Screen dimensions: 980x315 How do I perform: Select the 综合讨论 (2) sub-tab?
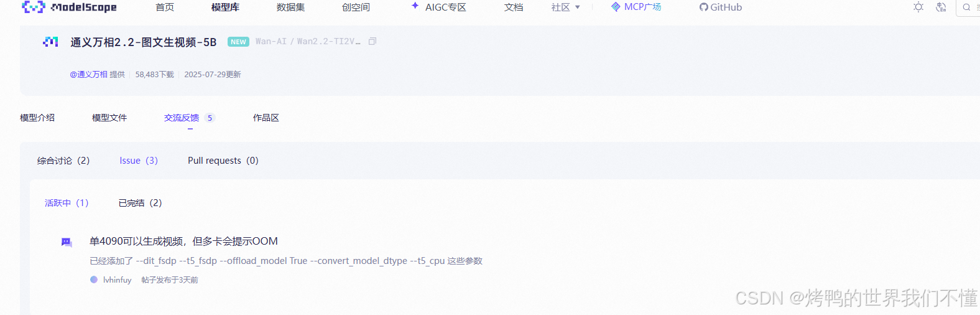click(x=63, y=161)
